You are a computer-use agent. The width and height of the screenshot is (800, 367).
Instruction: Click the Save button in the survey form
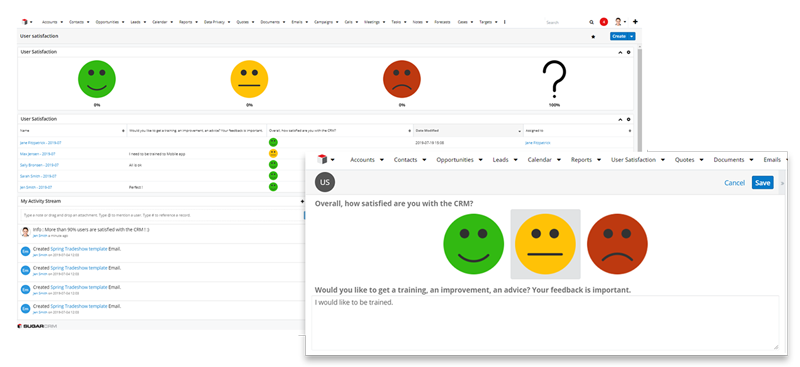(762, 183)
